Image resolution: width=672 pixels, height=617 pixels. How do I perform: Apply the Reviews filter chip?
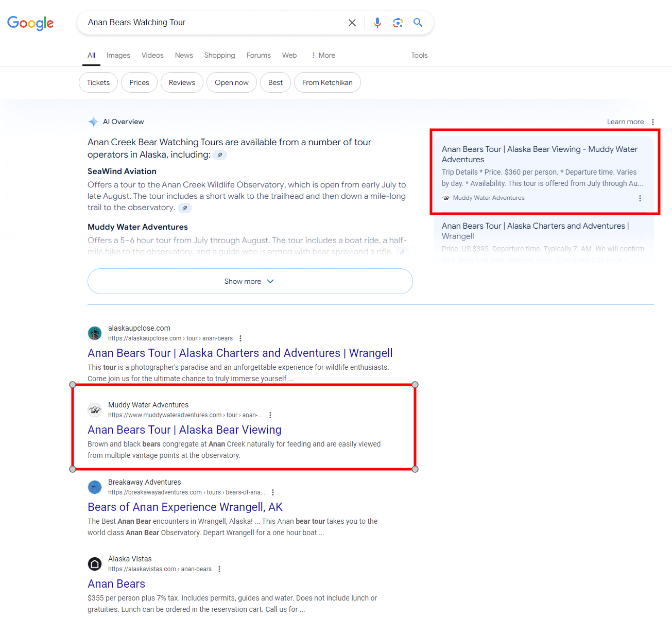(182, 82)
